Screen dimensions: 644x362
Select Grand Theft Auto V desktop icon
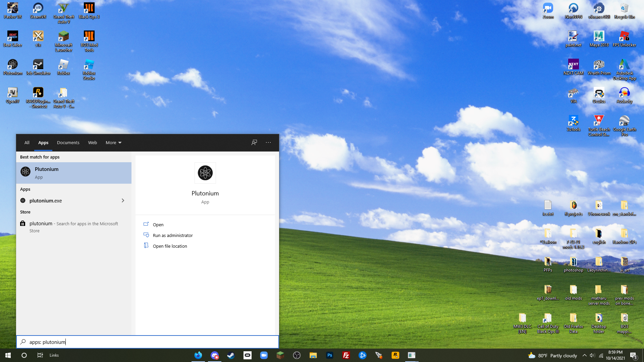coord(64,13)
